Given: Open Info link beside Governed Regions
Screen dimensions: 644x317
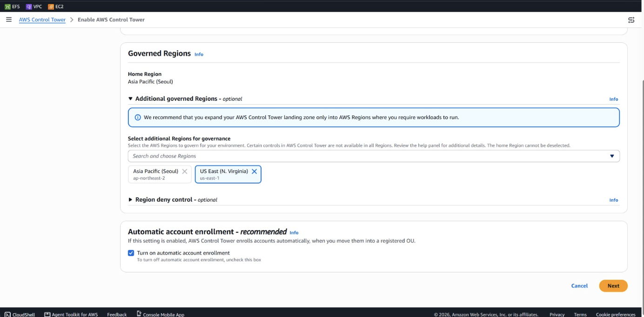Looking at the screenshot, I should [x=199, y=54].
